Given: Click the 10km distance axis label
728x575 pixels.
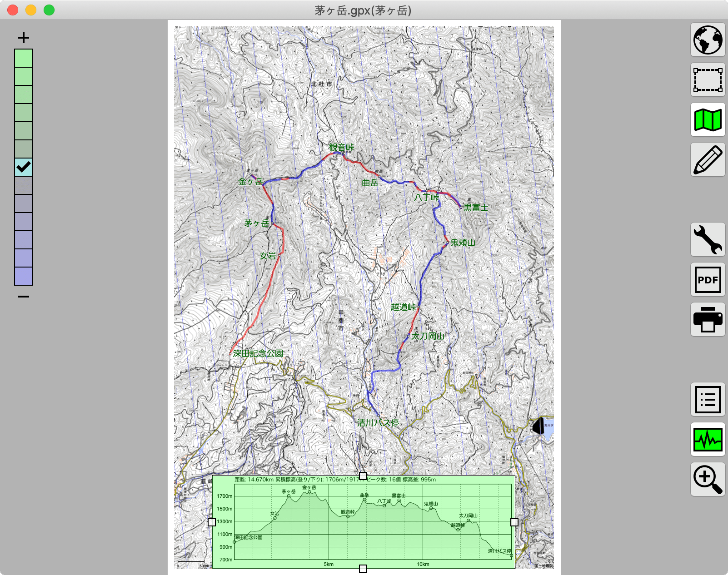Looking at the screenshot, I should tap(423, 564).
